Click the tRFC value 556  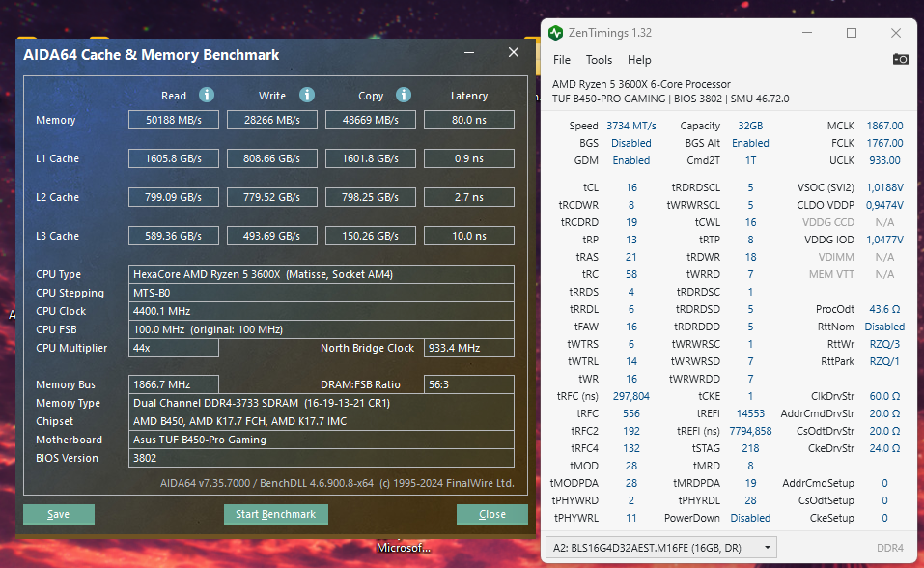click(631, 413)
